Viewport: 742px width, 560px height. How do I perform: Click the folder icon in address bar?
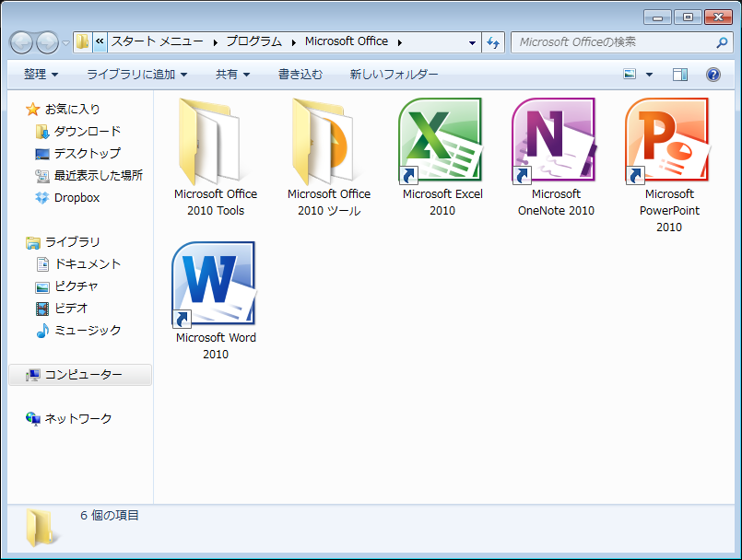tap(83, 42)
